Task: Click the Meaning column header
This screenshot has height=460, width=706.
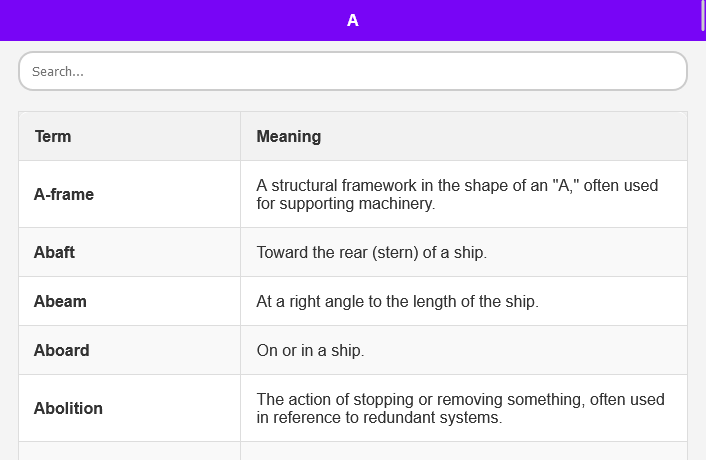Action: coord(289,136)
